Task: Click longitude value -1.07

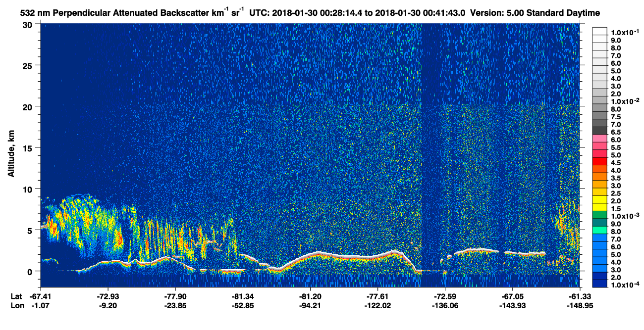Action: 41,305
